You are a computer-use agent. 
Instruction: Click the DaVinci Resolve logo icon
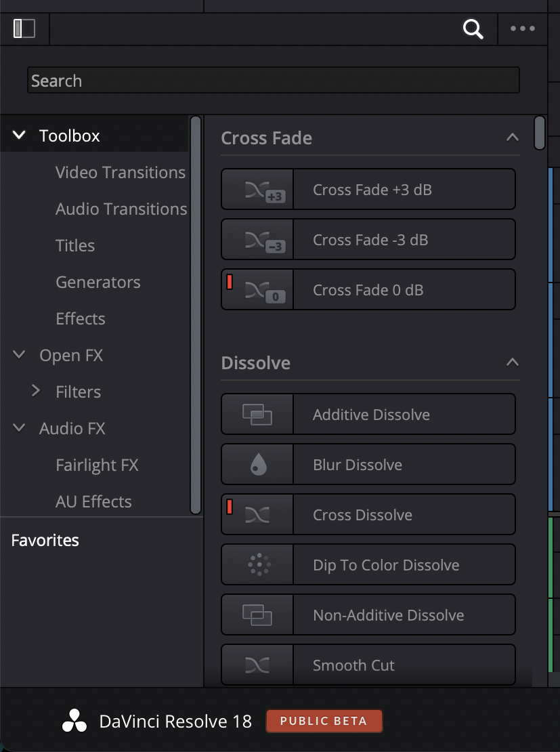(x=74, y=721)
